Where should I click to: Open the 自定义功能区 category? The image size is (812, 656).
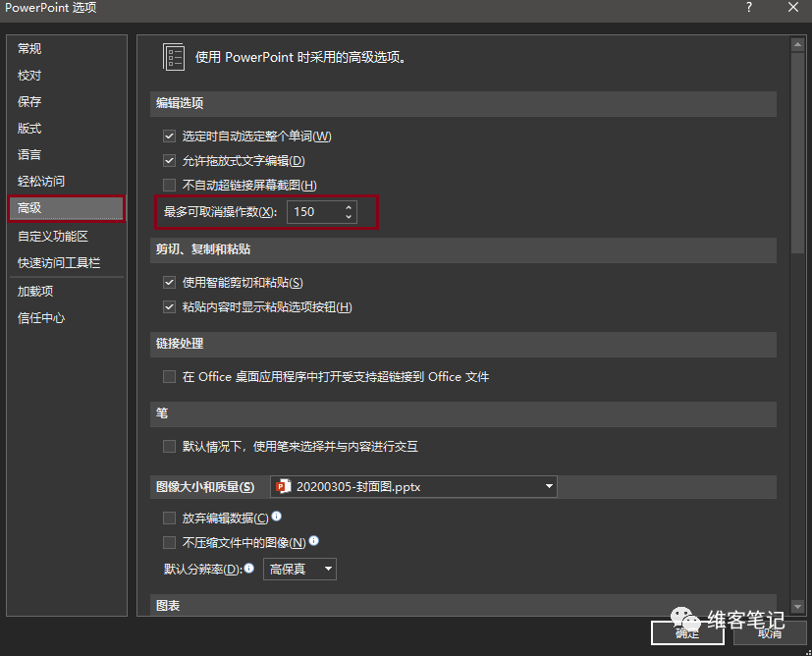(x=67, y=237)
